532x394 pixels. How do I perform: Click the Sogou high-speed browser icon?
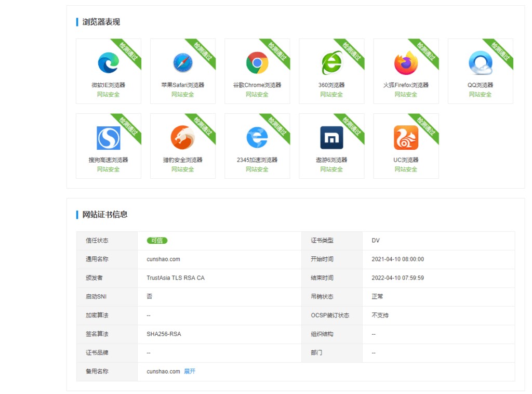coord(108,138)
